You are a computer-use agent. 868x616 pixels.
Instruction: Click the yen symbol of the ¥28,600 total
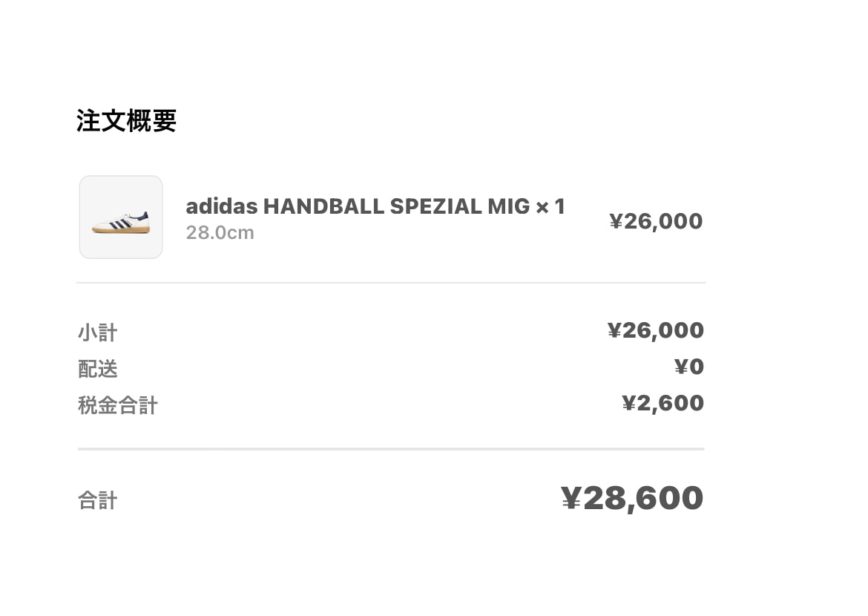point(571,499)
